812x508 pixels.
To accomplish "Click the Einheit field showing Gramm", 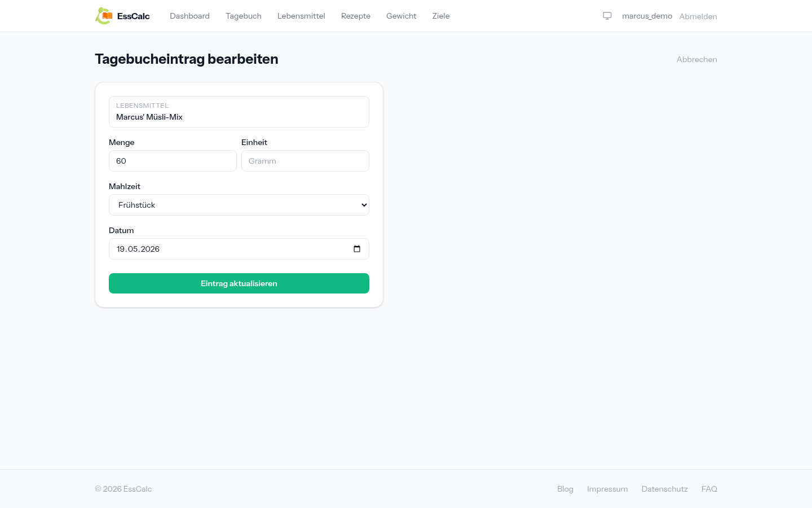I will click(x=305, y=161).
